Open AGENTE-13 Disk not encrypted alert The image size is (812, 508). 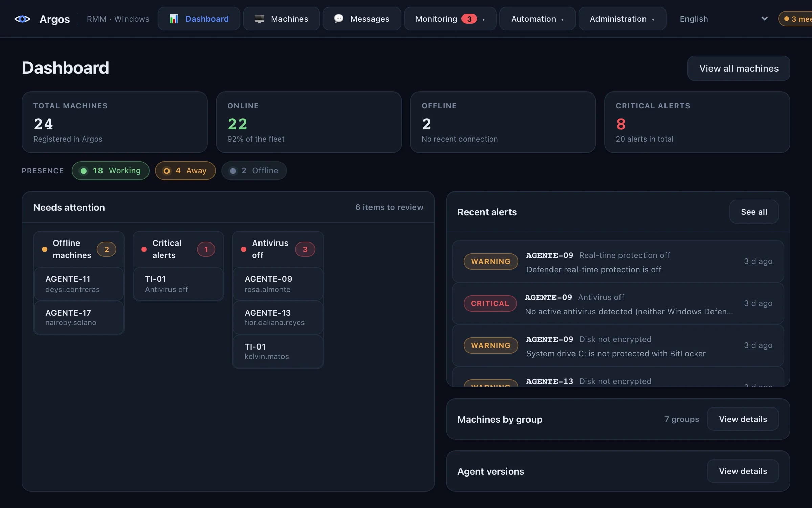(618, 377)
